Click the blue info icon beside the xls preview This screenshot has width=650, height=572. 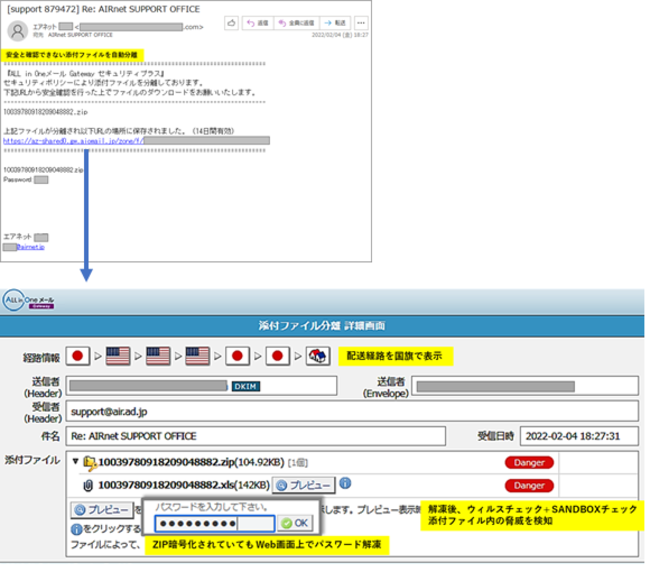click(345, 483)
